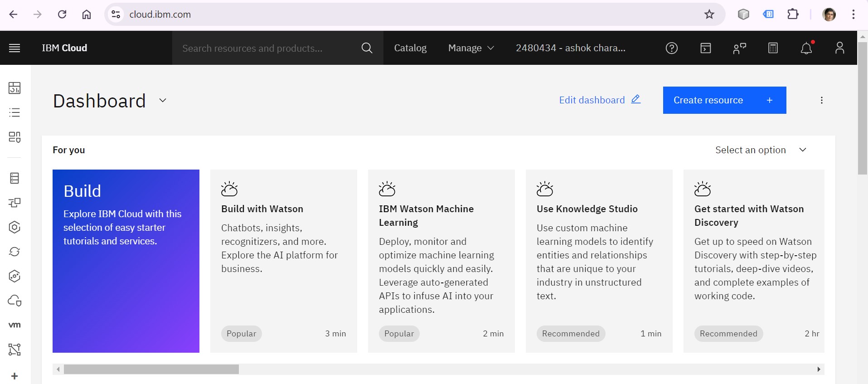Image resolution: width=868 pixels, height=384 pixels.
Task: Click browser reload page icon
Action: pyautogui.click(x=62, y=15)
